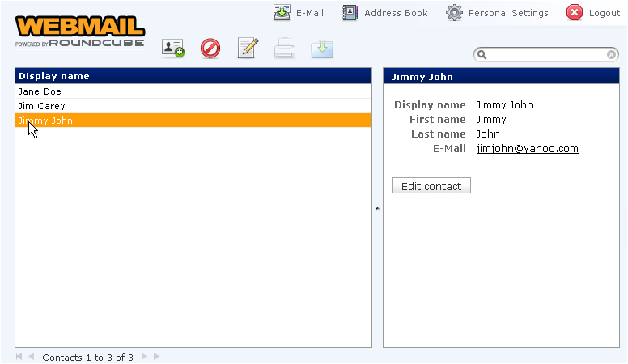Click the Webmail Roundcube logo
The image size is (628, 364).
click(x=80, y=32)
